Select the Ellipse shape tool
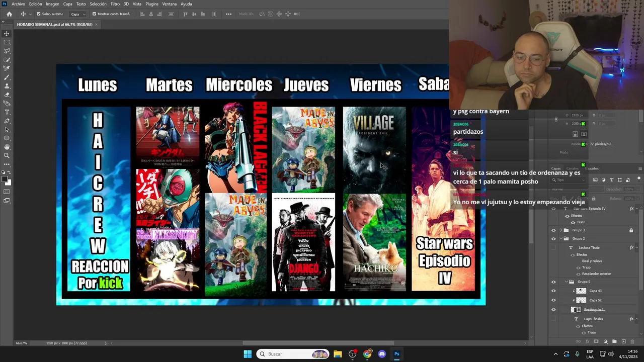 tap(7, 138)
